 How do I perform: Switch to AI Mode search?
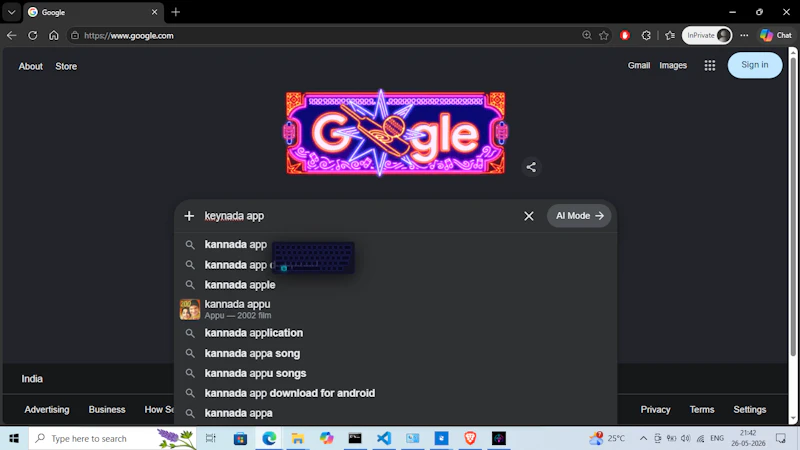579,216
